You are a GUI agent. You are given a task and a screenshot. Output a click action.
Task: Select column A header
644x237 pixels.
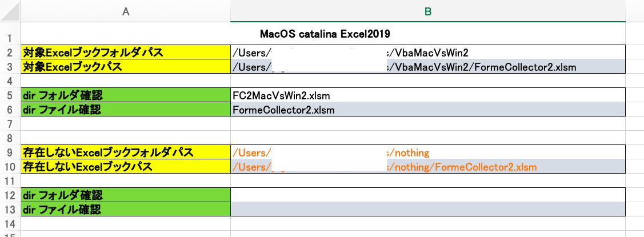coord(126,11)
